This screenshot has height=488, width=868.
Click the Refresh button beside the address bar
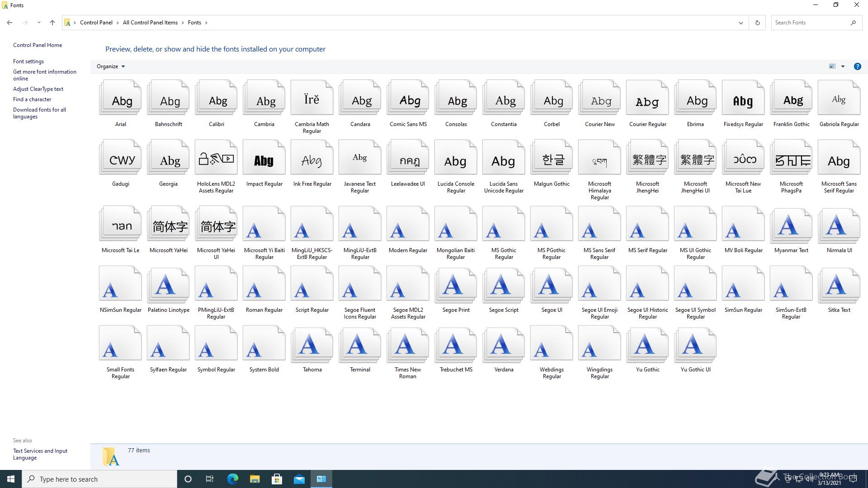point(758,23)
